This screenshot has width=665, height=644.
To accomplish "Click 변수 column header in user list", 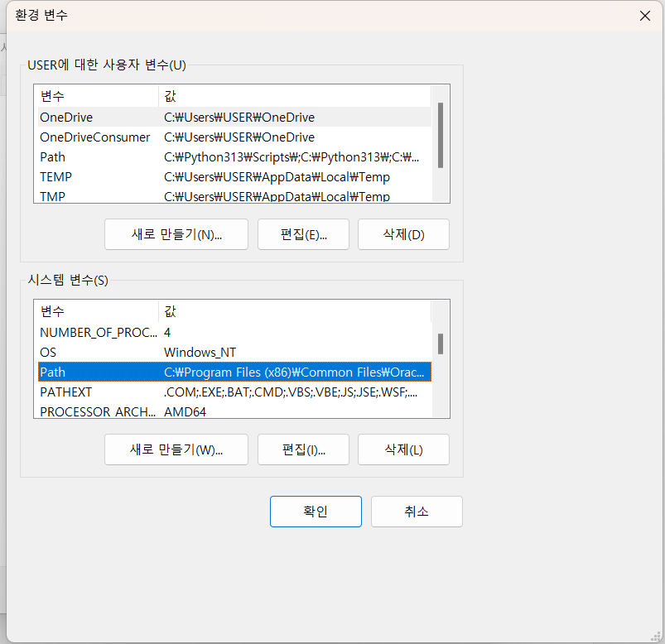I will click(x=98, y=96).
